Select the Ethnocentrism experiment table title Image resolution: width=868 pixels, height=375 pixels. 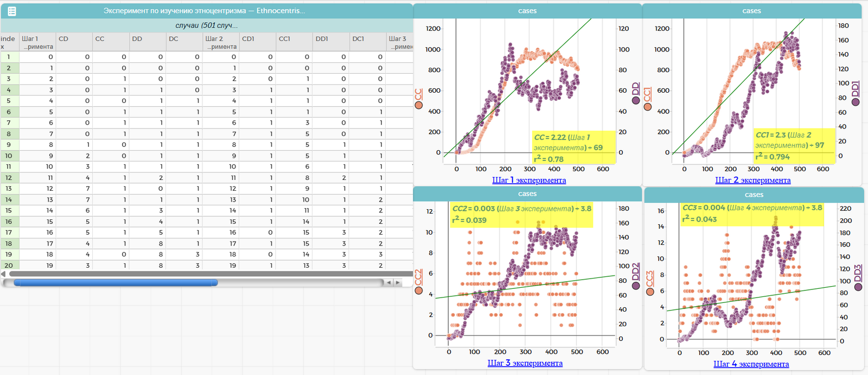click(x=204, y=11)
